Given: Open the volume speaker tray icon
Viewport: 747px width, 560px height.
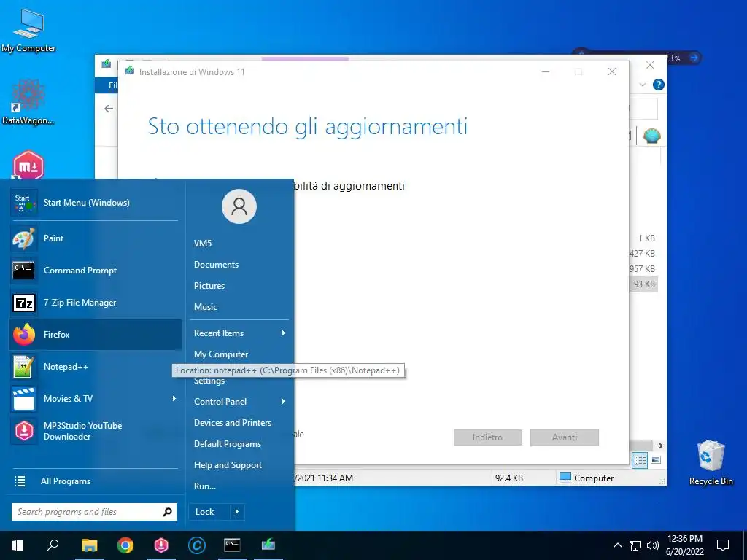Looking at the screenshot, I should pyautogui.click(x=653, y=545).
